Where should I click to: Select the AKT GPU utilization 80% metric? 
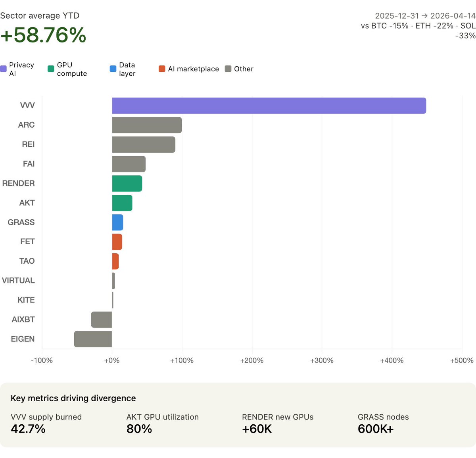tap(139, 429)
